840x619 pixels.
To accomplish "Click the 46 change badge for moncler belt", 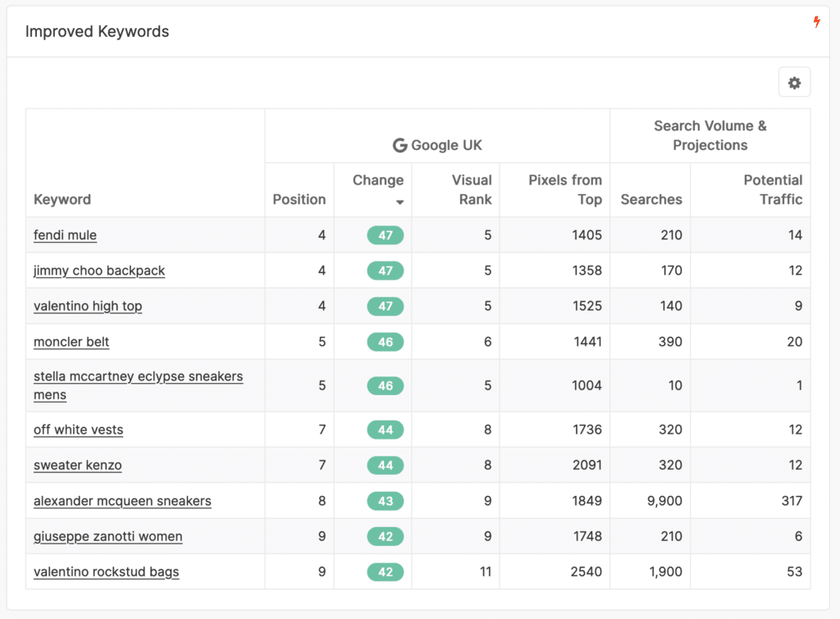I will click(x=386, y=342).
